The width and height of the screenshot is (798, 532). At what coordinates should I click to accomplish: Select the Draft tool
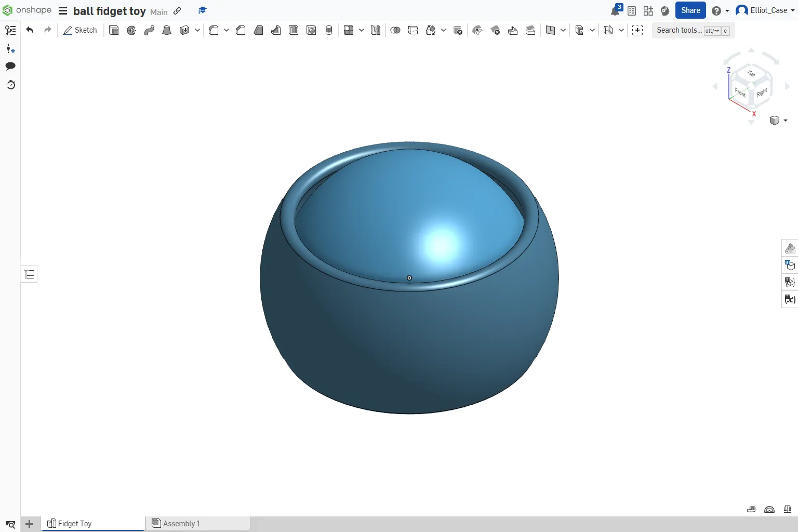tap(258, 30)
